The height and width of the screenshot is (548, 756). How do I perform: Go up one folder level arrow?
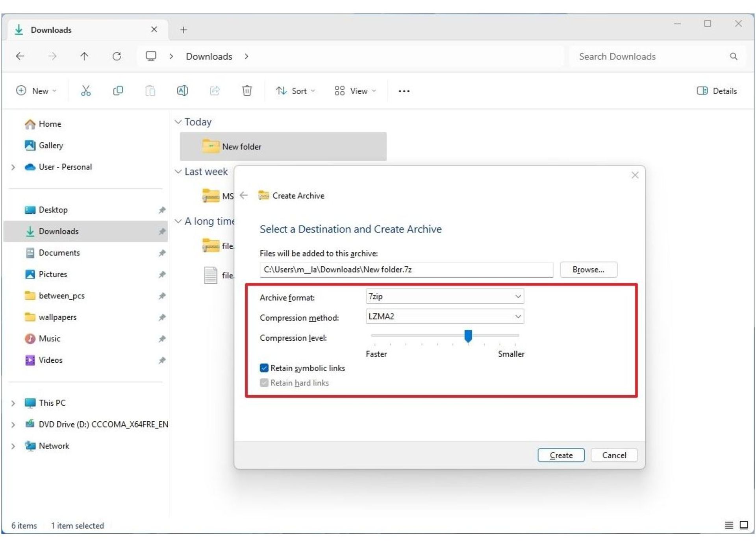84,56
